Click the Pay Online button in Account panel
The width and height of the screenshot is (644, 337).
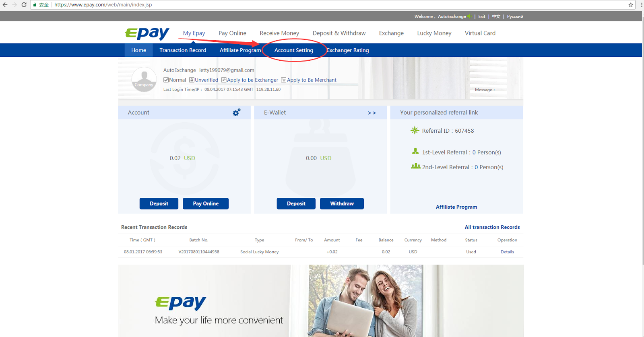pos(206,203)
